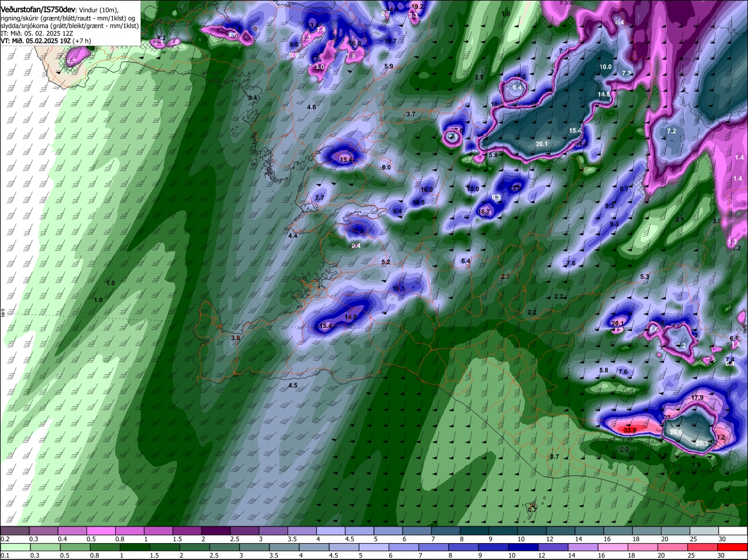Click the white 9.7 value on the map

click(624, 189)
